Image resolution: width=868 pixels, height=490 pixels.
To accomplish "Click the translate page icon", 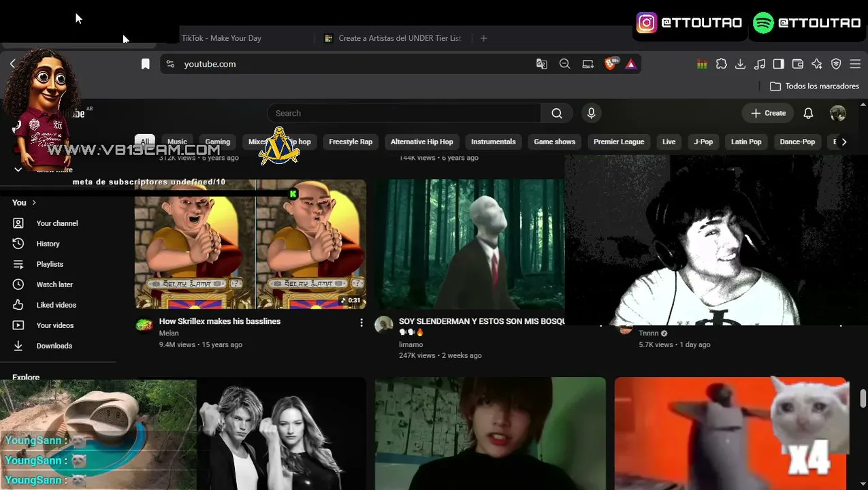I will [x=542, y=64].
